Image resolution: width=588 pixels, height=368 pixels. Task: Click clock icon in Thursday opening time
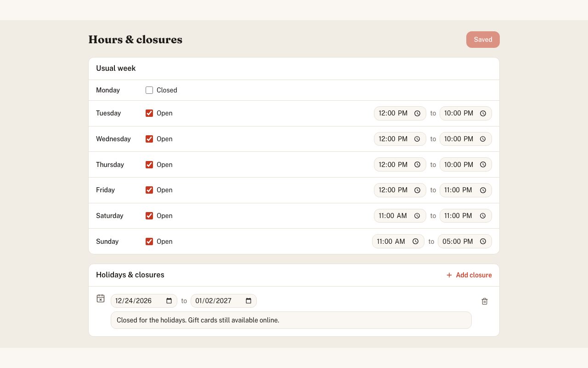417,165
